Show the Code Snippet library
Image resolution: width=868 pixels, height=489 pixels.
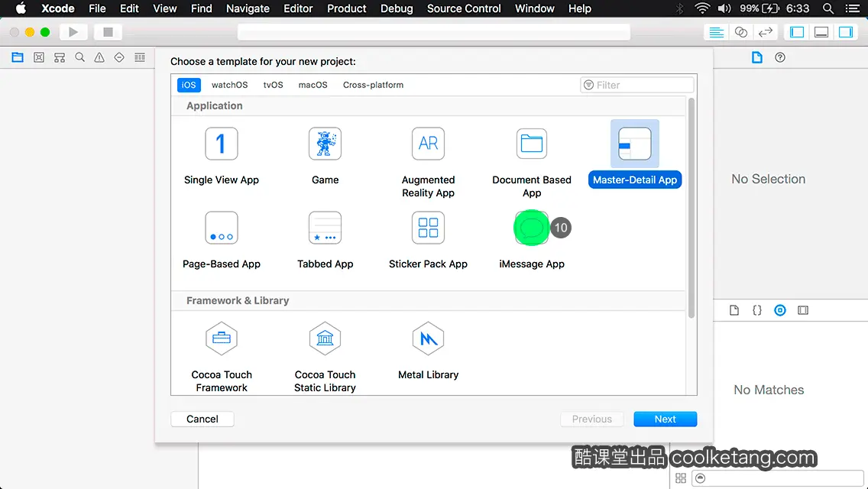(x=756, y=310)
